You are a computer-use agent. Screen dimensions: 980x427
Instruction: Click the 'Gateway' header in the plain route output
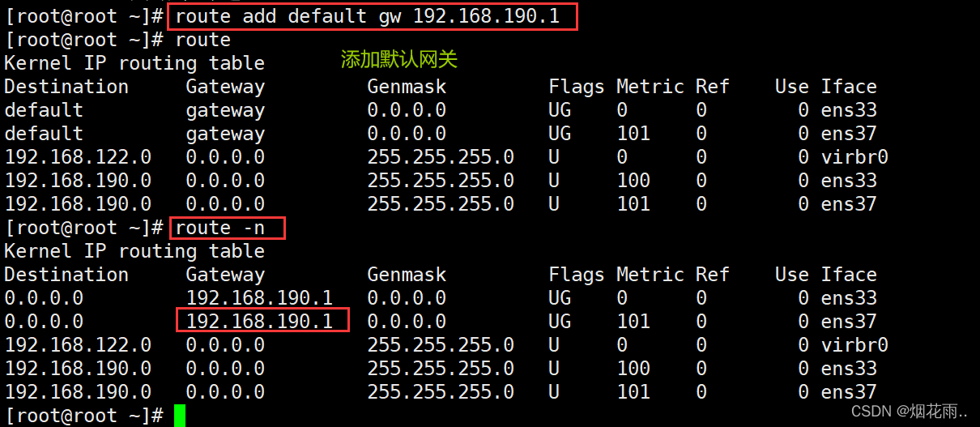225,87
